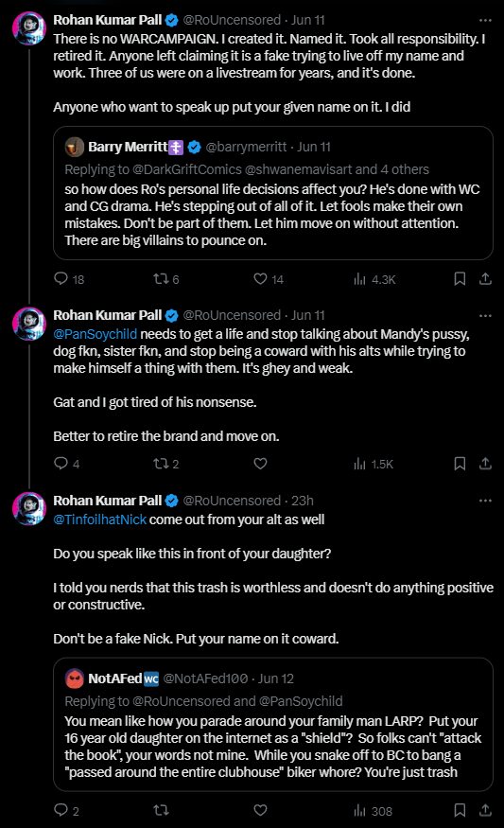
Task: Bookmark the first tweet showing 4.3K views
Action: click(x=460, y=279)
